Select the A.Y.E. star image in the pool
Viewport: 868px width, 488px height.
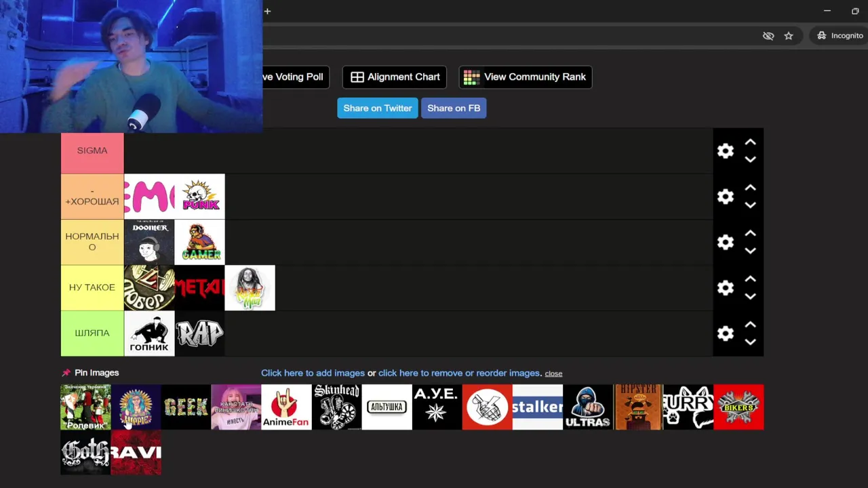click(437, 407)
